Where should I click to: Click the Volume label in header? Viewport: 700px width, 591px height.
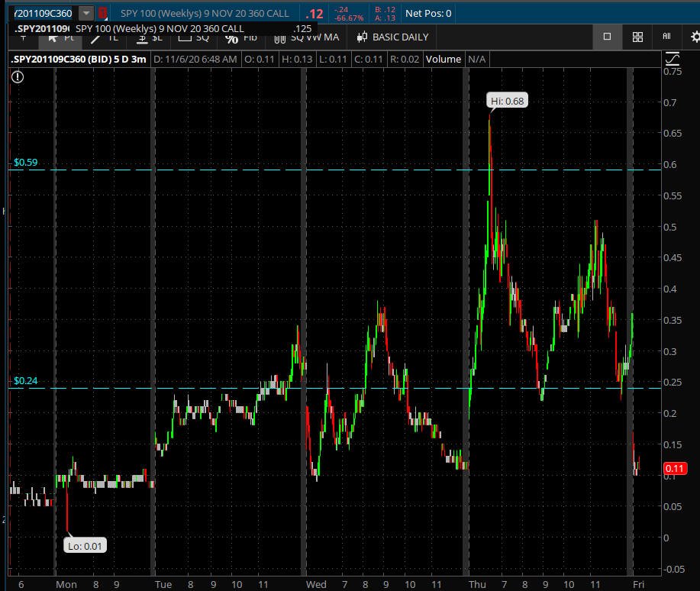(x=443, y=59)
